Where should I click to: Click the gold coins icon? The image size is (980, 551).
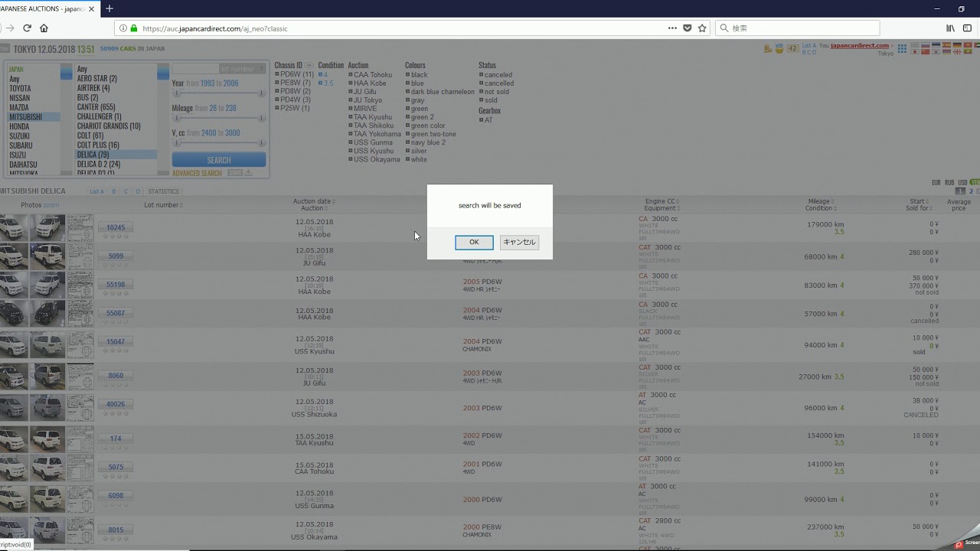point(768,49)
